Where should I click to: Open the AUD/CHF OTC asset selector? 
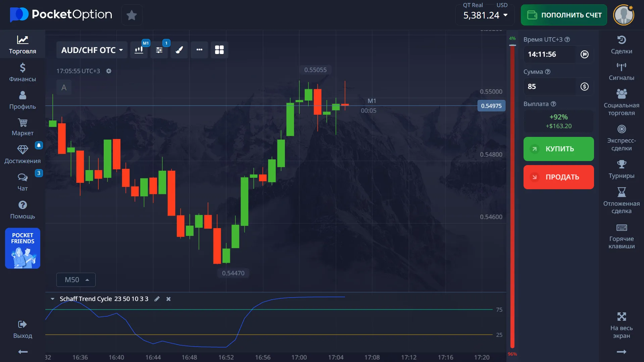92,50
